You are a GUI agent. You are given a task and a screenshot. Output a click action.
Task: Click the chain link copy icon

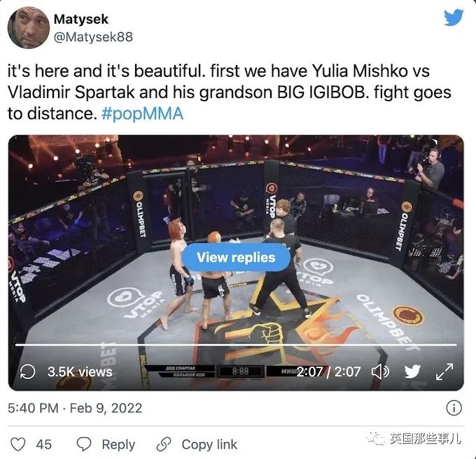pyautogui.click(x=164, y=444)
